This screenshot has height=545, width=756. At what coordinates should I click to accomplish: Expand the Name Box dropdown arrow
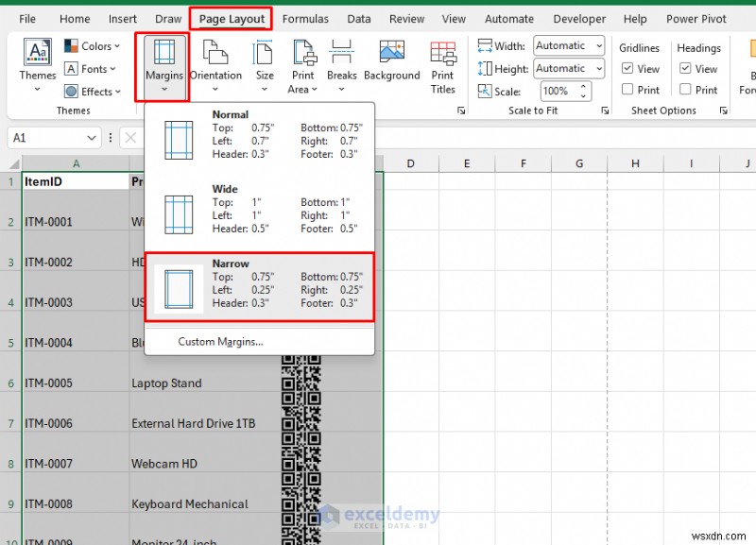point(91,138)
